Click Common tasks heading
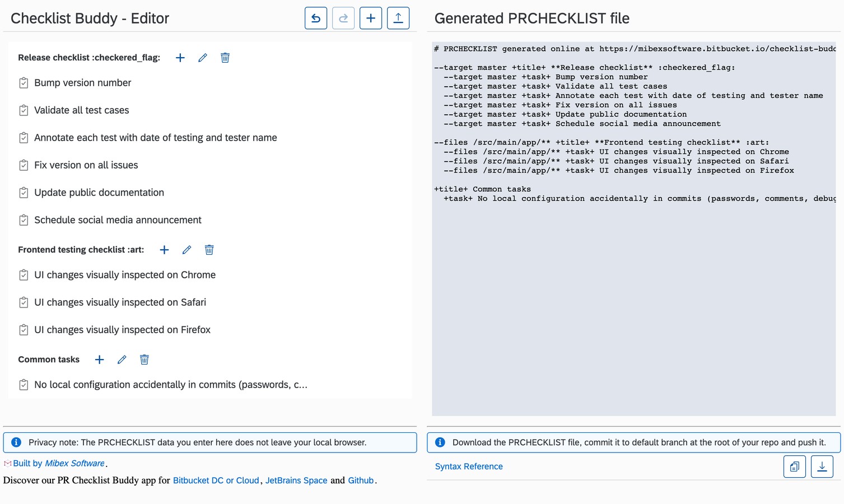The width and height of the screenshot is (844, 504). [x=49, y=360]
